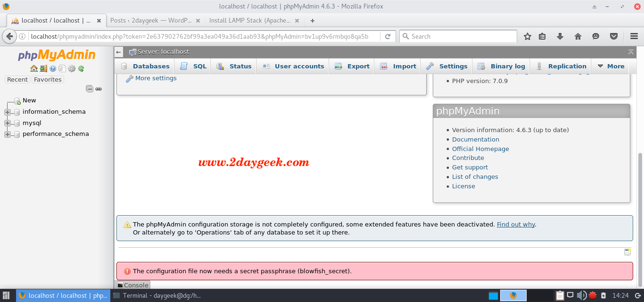644x302 pixels.
Task: Open a new Firefox tab with plus button
Action: pos(312,20)
